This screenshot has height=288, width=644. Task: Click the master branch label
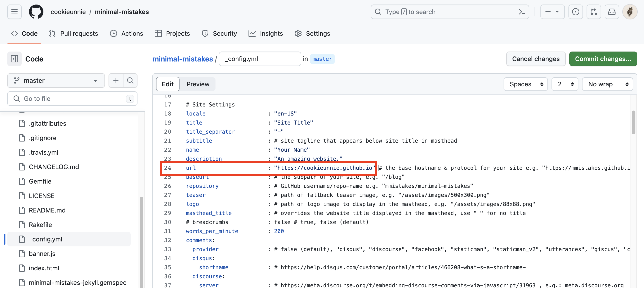coord(322,59)
